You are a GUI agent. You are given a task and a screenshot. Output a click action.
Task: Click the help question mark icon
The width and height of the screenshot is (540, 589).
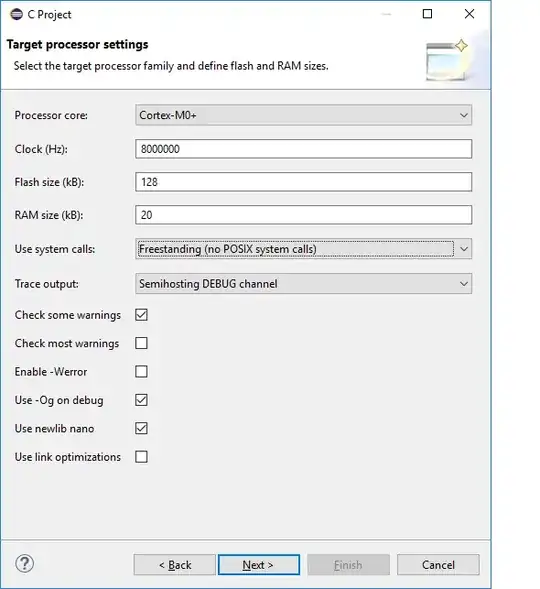25,563
